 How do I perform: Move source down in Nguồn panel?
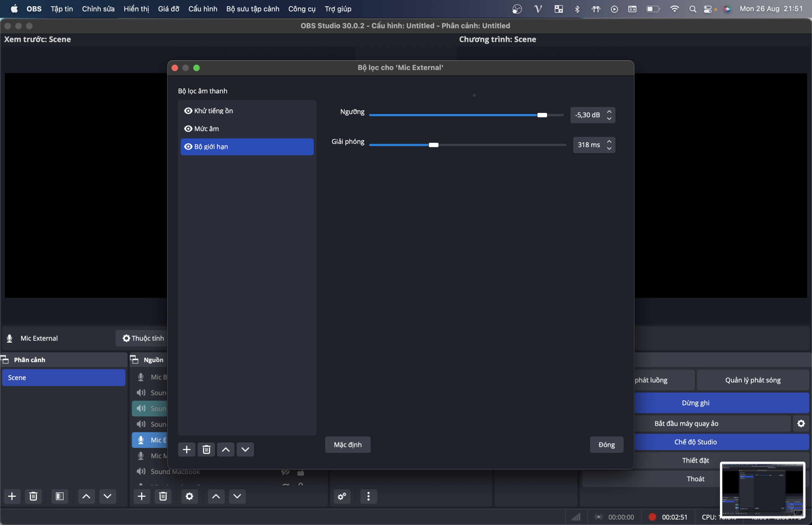pos(237,496)
